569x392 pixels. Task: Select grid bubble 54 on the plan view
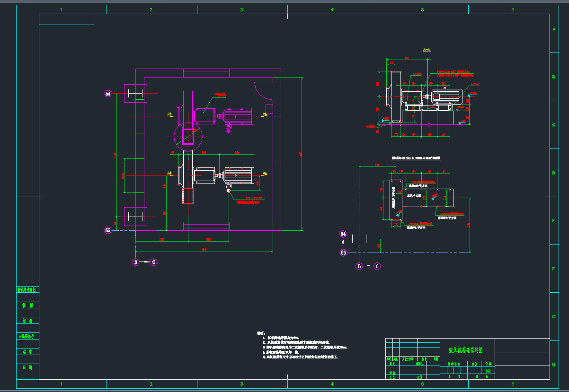pos(108,94)
